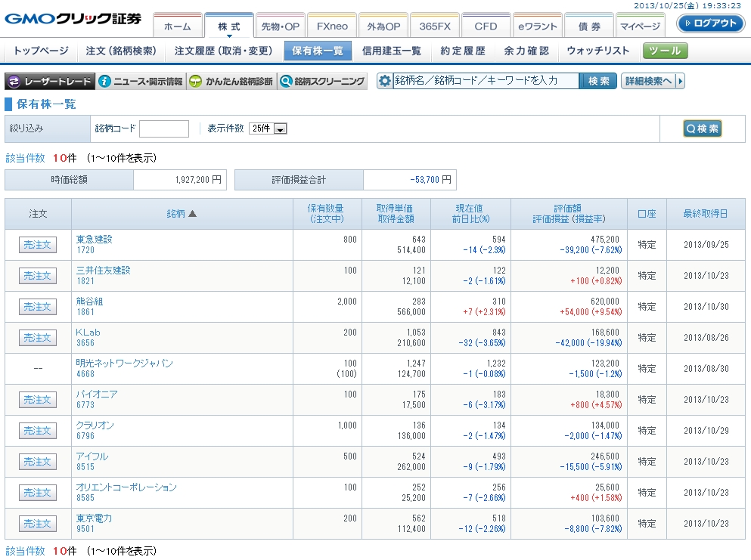Open 銘柄スクリーニング tool
This screenshot has width=751, height=560.
click(x=322, y=82)
